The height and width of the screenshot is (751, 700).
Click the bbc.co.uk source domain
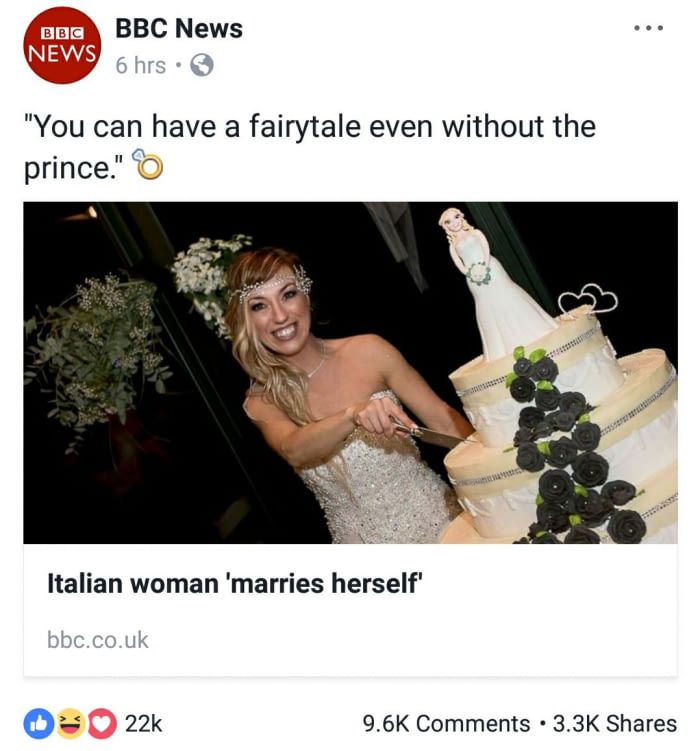click(x=98, y=640)
